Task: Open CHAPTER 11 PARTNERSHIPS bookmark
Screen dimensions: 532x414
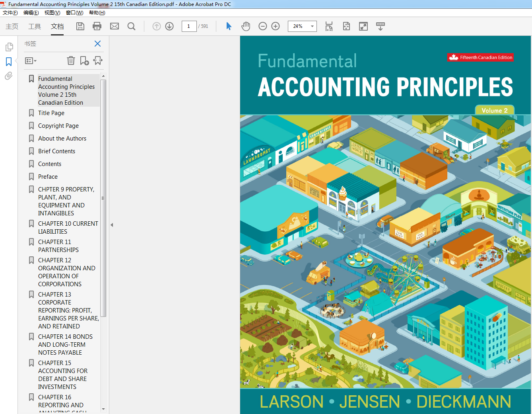Action: 58,246
